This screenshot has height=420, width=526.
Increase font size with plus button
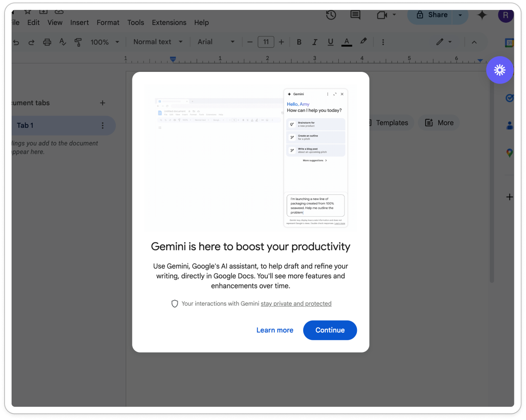(x=281, y=42)
